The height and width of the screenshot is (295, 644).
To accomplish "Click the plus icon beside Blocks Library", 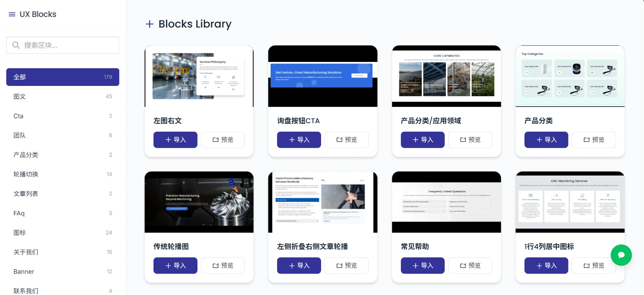I will (149, 24).
